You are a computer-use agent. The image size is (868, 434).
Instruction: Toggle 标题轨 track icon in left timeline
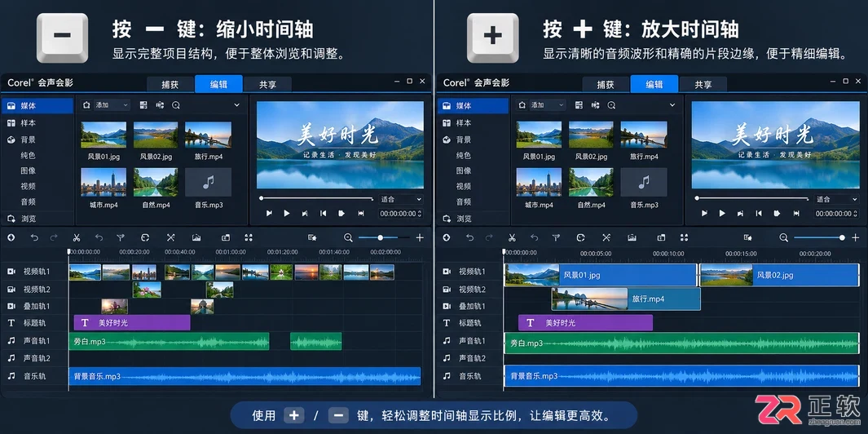pos(11,322)
